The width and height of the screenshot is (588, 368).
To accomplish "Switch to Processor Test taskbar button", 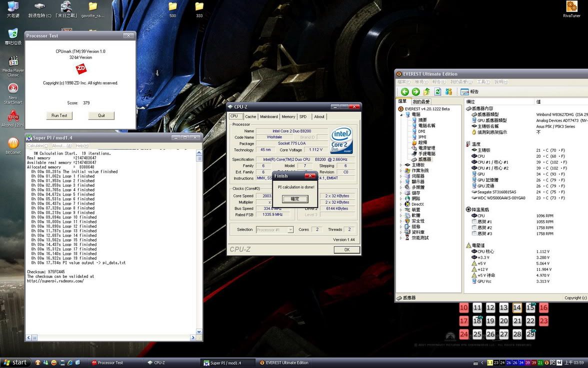I will [x=114, y=362].
